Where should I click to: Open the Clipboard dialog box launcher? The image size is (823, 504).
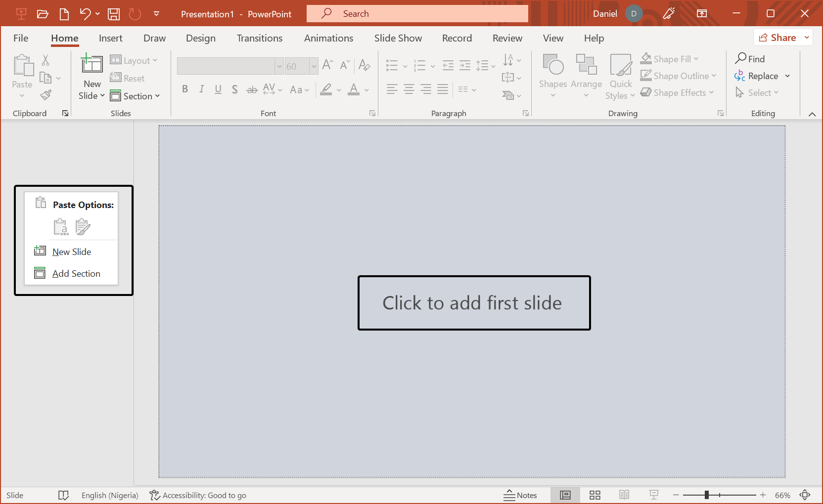coord(65,113)
